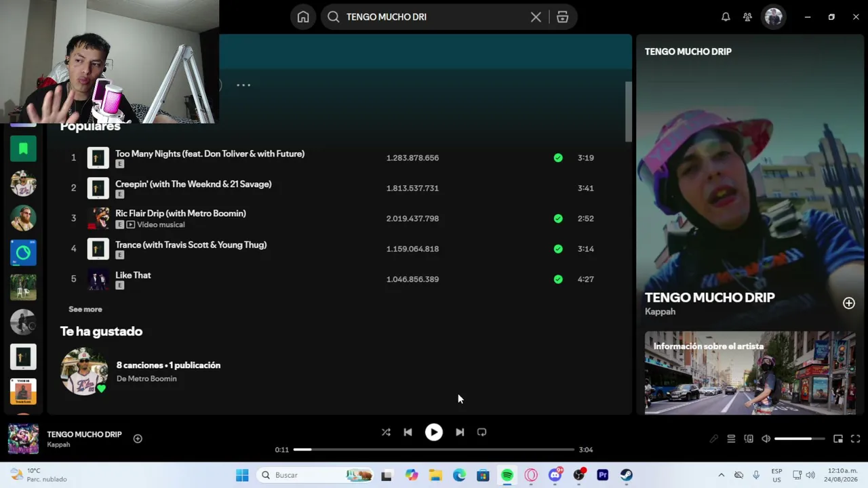Open Discord from the taskbar

pyautogui.click(x=555, y=475)
